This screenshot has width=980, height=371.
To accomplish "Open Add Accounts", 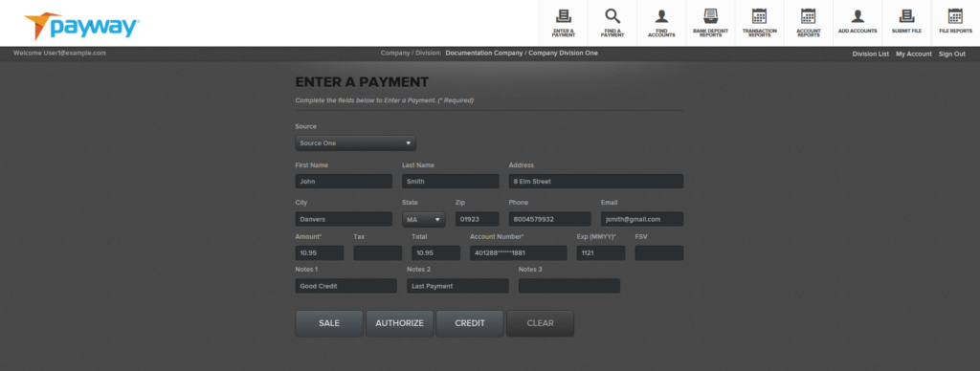I will tap(857, 23).
